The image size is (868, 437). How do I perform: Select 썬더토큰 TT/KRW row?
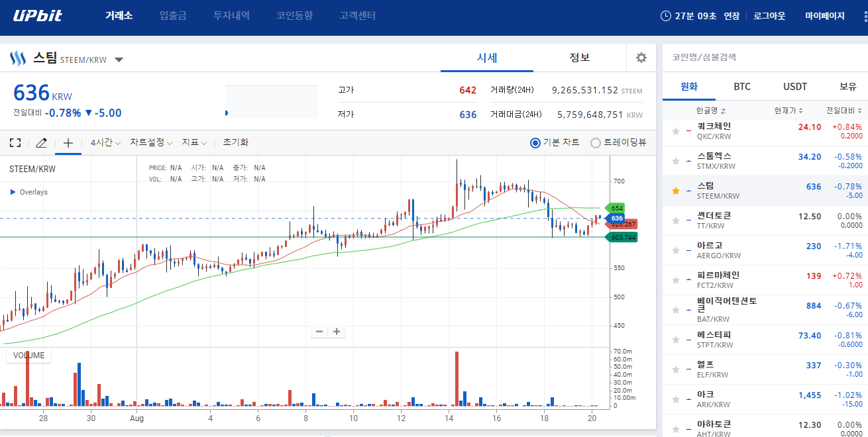(765, 220)
